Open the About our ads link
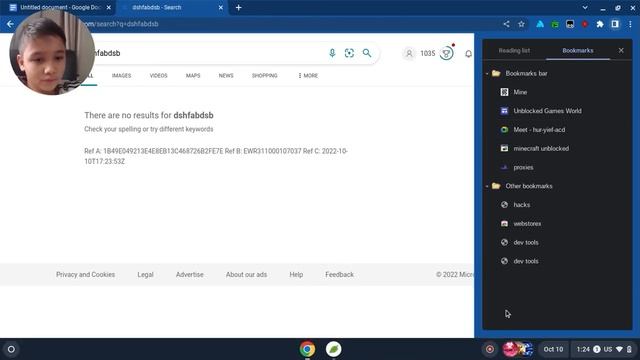The height and width of the screenshot is (360, 640). [246, 275]
